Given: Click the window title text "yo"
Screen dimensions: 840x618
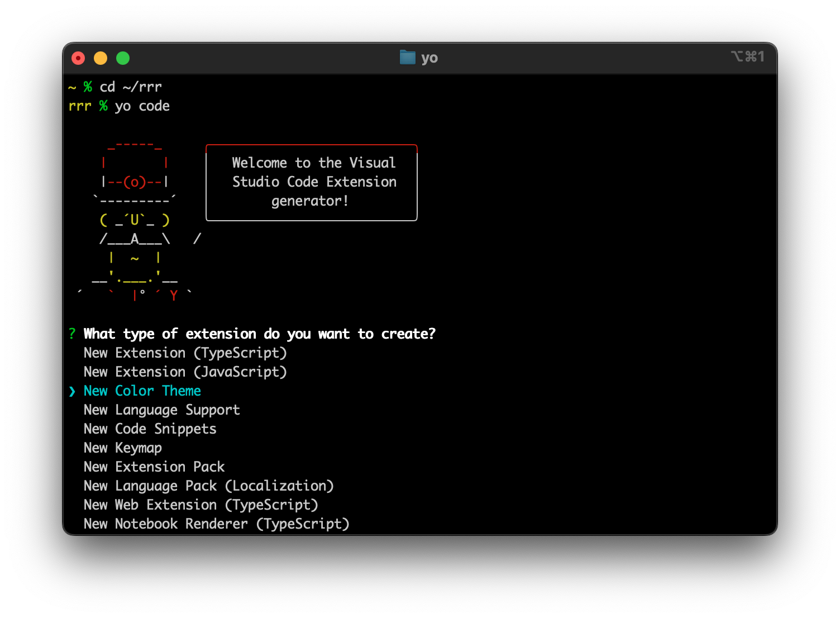Looking at the screenshot, I should [429, 58].
